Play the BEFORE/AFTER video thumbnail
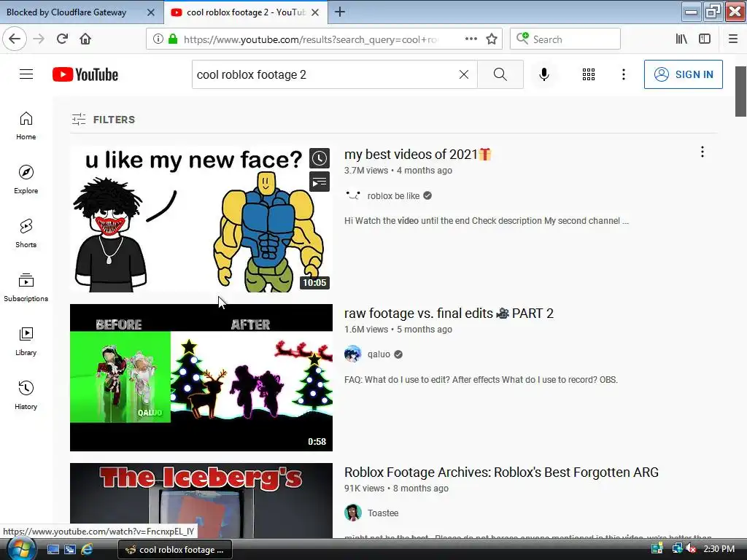Image resolution: width=747 pixels, height=560 pixels. click(x=201, y=378)
